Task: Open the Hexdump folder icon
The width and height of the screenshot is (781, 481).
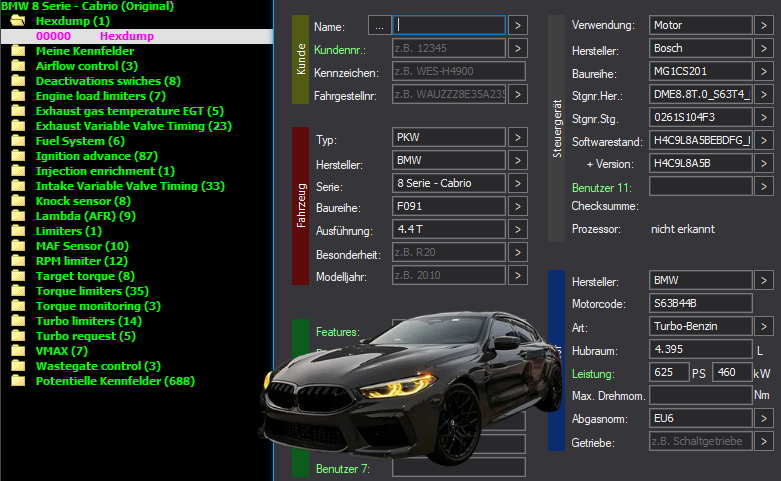Action: click(18, 21)
